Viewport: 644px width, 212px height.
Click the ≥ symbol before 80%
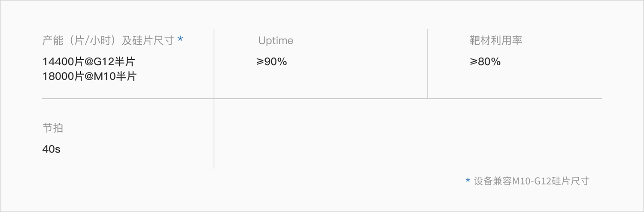474,62
